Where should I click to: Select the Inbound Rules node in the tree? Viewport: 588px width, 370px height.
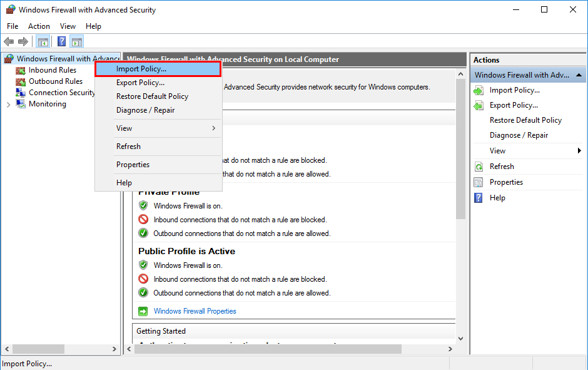tap(52, 70)
